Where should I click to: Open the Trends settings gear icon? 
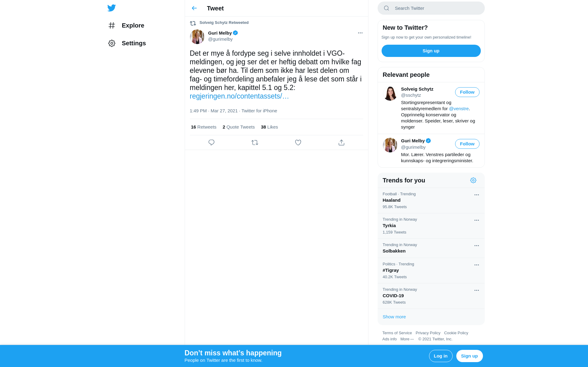point(473,180)
